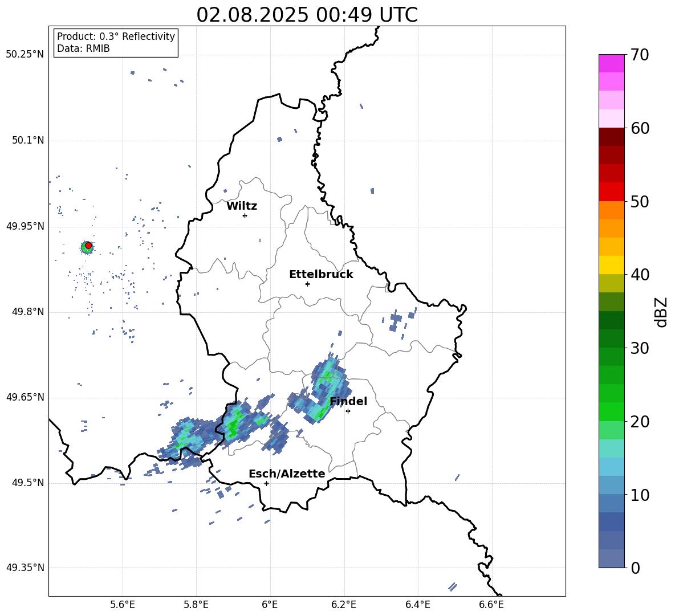Click the magenta top colorbar segment
Viewport: 675px width, 616px height.
611,63
